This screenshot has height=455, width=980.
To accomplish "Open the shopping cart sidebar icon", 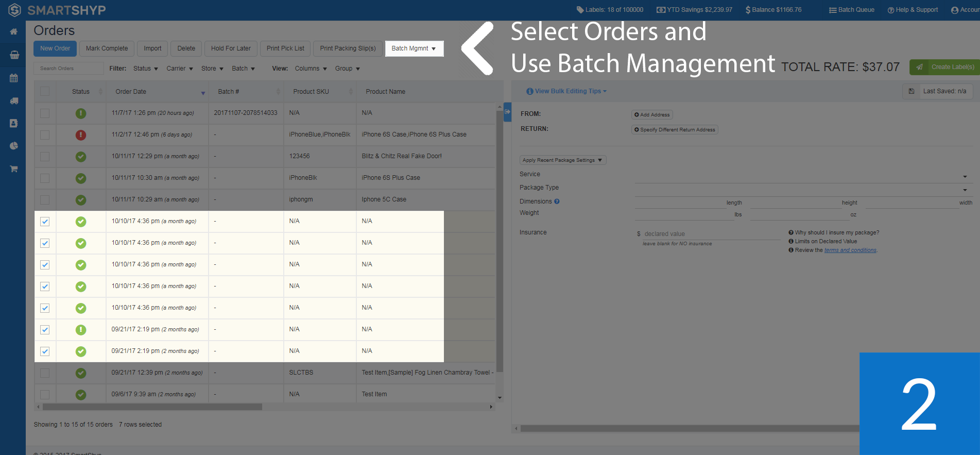I will (14, 168).
